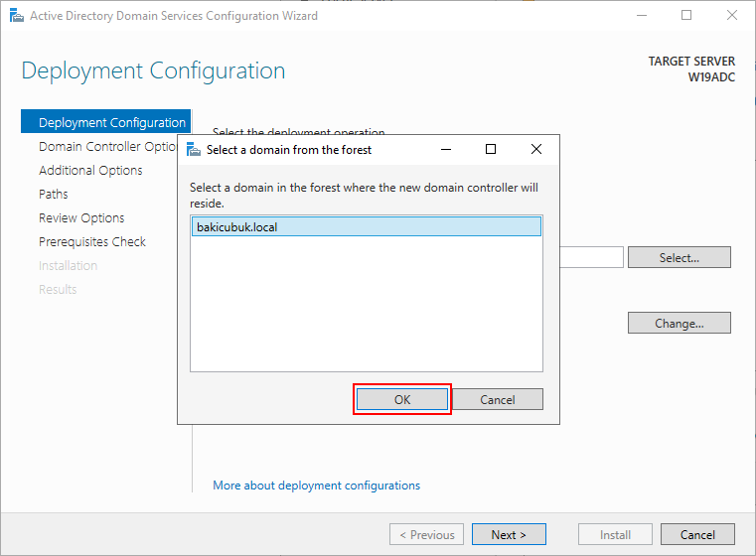Go to Paths step

pyautogui.click(x=53, y=195)
